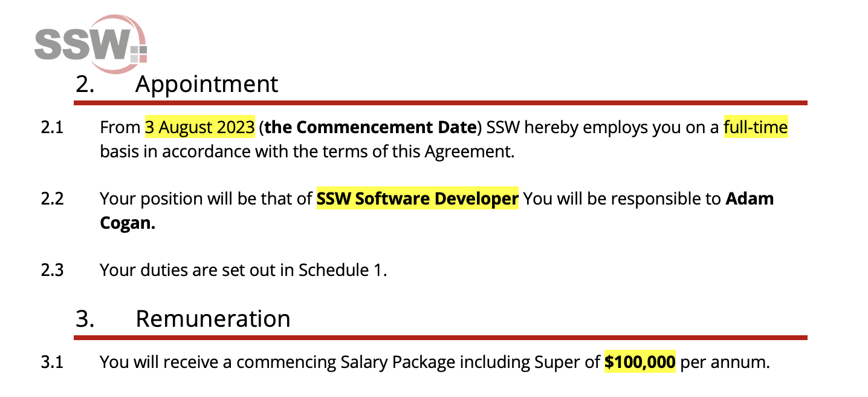The width and height of the screenshot is (868, 397).
Task: Click the Appointment section heading
Action: (206, 84)
